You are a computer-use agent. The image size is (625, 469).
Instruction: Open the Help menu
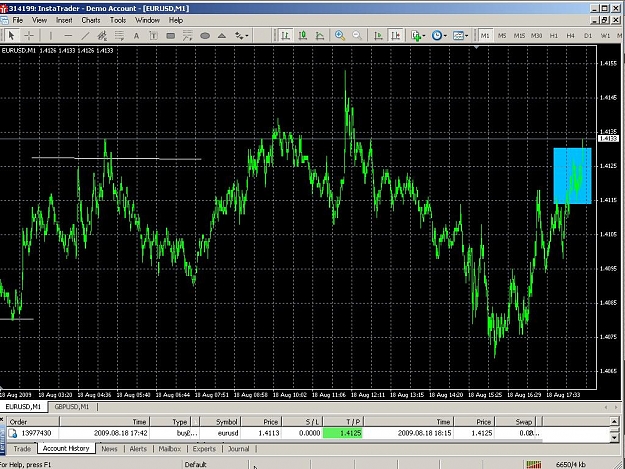tap(175, 20)
